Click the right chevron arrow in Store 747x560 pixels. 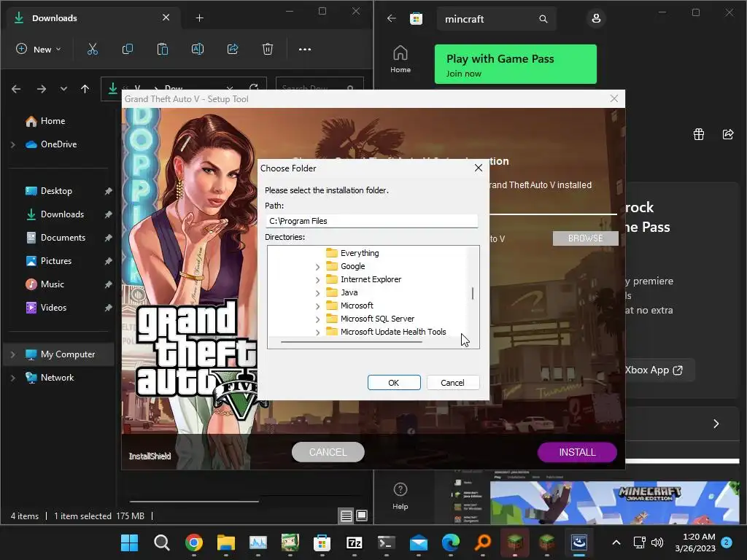tap(716, 424)
